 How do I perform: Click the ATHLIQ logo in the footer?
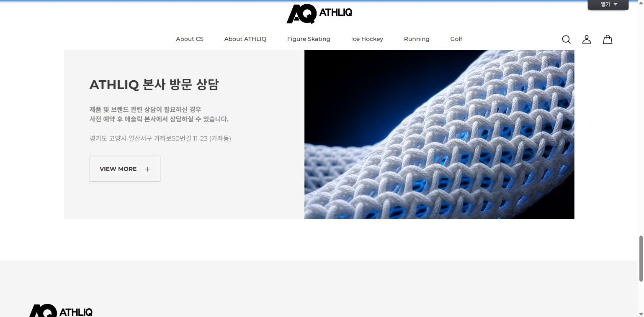coord(61,311)
